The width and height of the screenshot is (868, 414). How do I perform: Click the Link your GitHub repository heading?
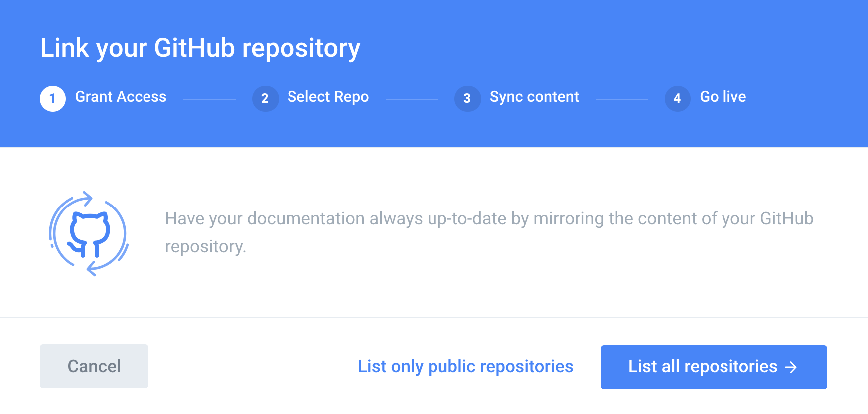coord(200,48)
